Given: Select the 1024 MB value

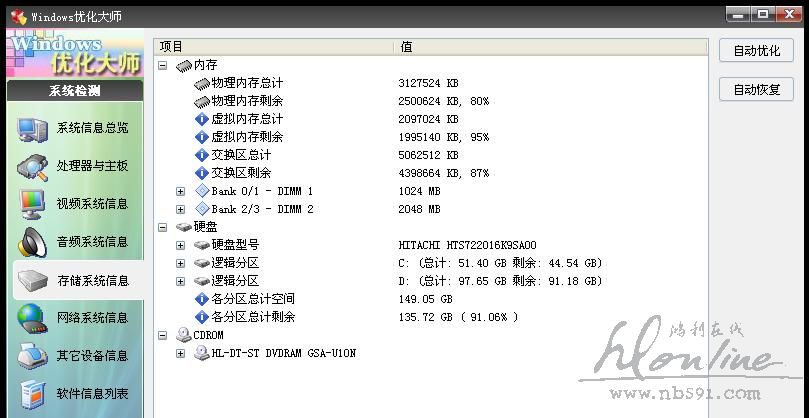Looking at the screenshot, I should (419, 191).
